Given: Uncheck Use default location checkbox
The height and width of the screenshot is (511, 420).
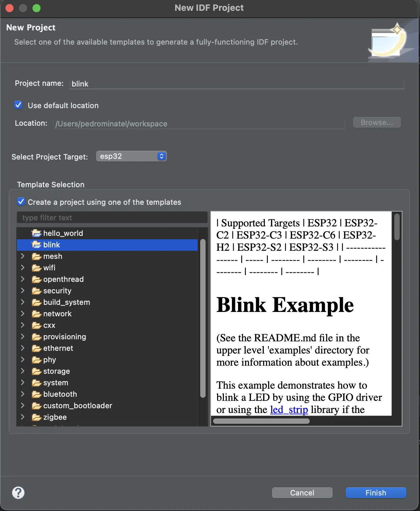Looking at the screenshot, I should pyautogui.click(x=19, y=105).
